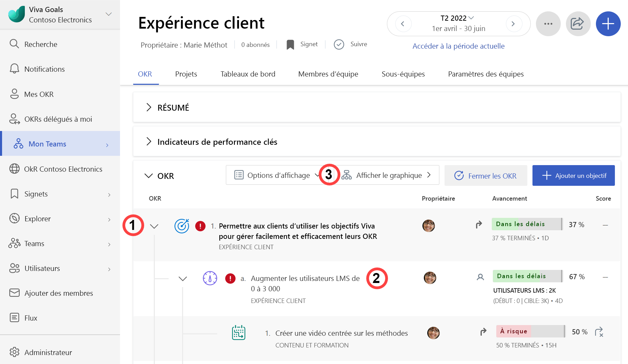Expand Mon Teams submenu arrow
Image resolution: width=628 pixels, height=364 pixels.
coord(107,145)
